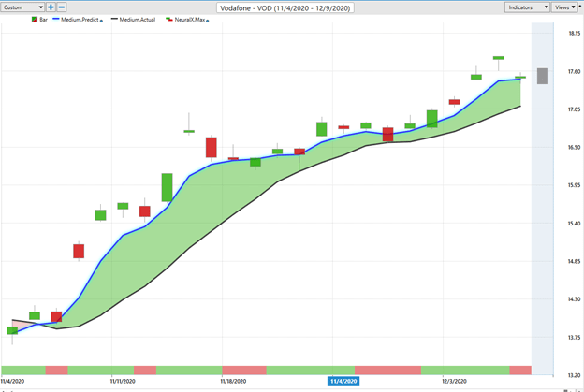Click the Vodafone - VOD chart title
This screenshot has width=584, height=392.
[x=291, y=7]
